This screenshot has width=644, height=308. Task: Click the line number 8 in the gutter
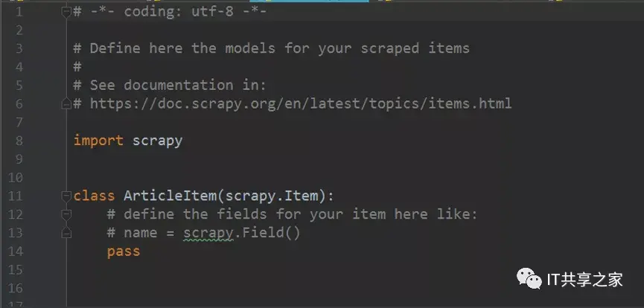click(x=19, y=141)
